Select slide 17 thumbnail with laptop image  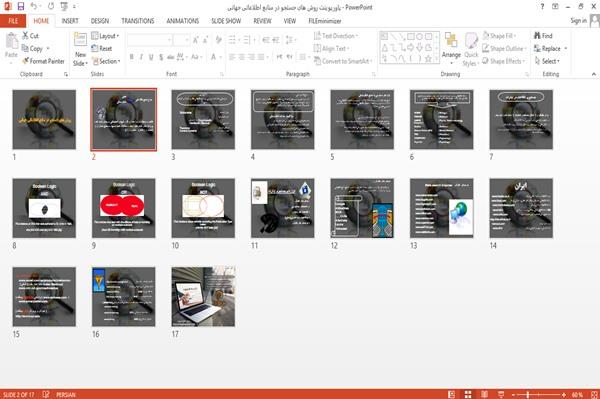click(x=203, y=296)
